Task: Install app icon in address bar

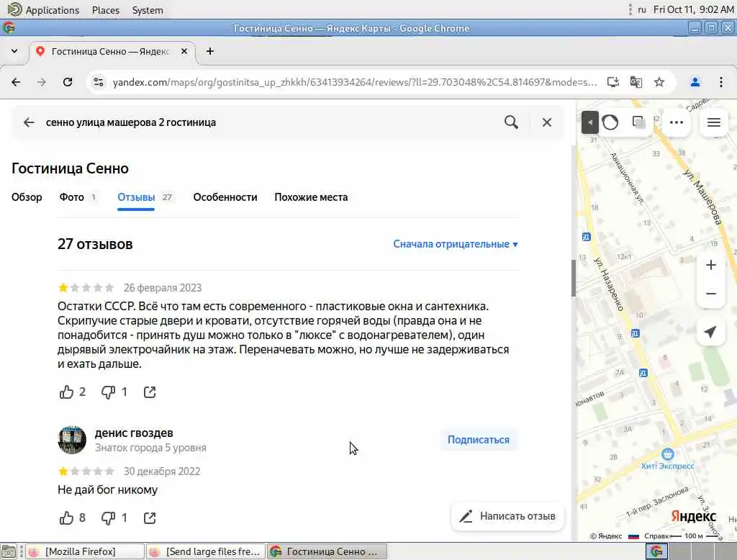Action: pyautogui.click(x=613, y=82)
